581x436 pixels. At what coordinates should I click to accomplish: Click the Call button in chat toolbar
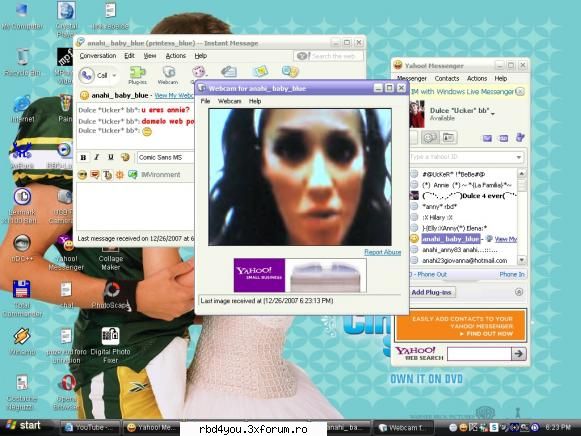tap(93, 75)
